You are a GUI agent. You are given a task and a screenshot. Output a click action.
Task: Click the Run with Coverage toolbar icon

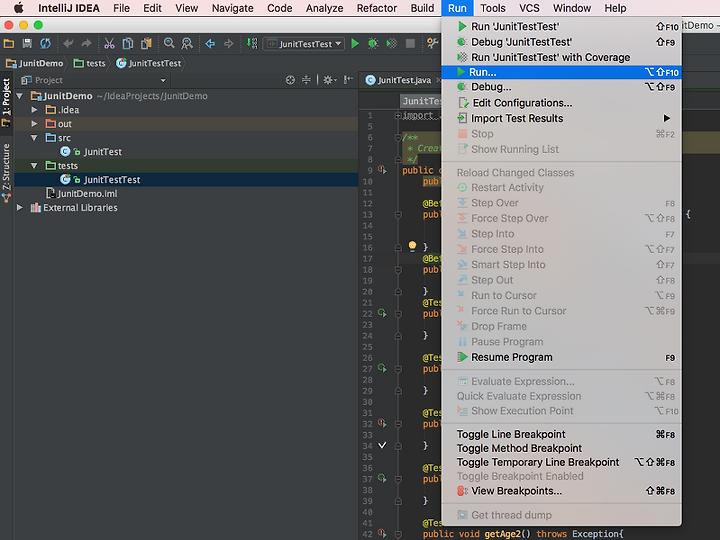pyautogui.click(x=392, y=44)
